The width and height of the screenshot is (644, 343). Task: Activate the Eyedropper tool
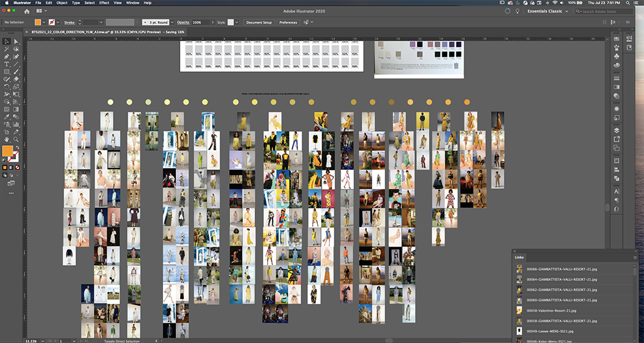tap(6, 117)
